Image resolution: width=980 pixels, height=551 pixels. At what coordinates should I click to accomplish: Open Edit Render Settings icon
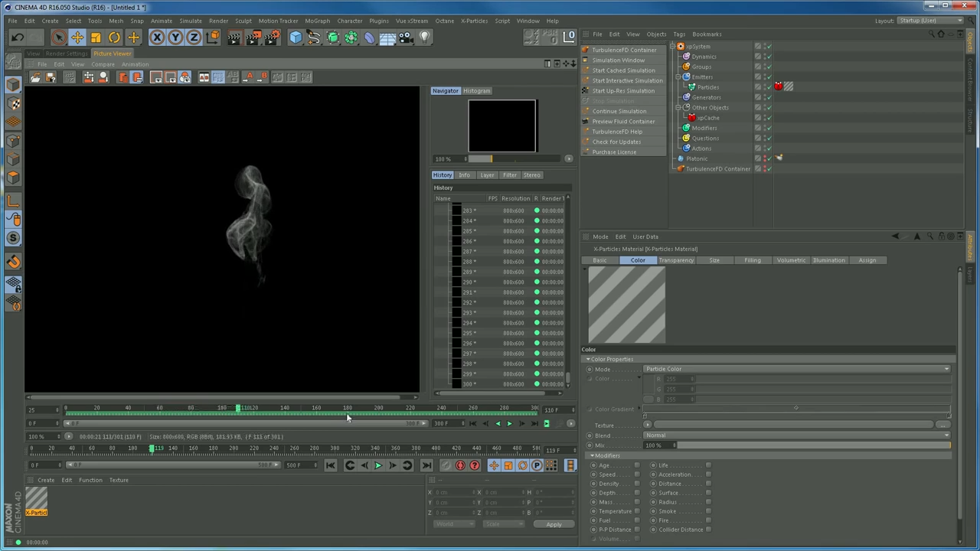click(273, 37)
